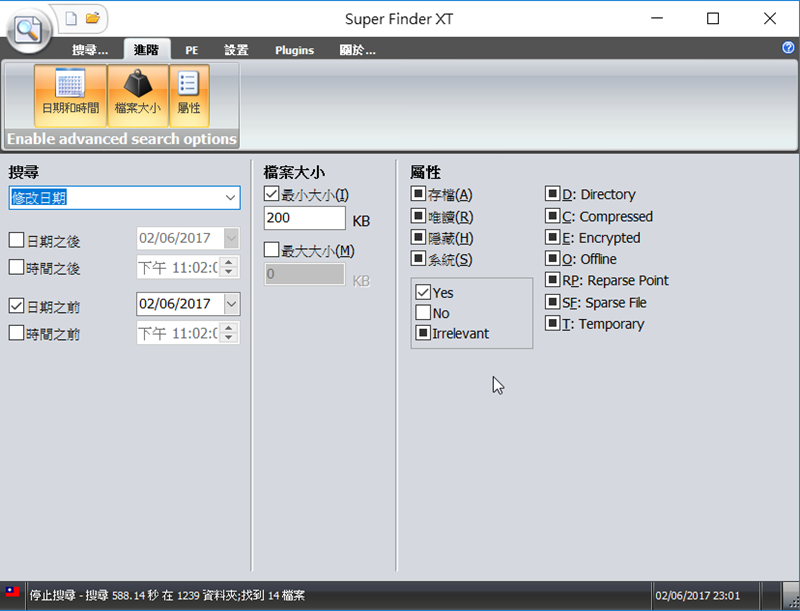This screenshot has width=800, height=611.
Task: Click the 時間之前 time stepper
Action: point(229,333)
